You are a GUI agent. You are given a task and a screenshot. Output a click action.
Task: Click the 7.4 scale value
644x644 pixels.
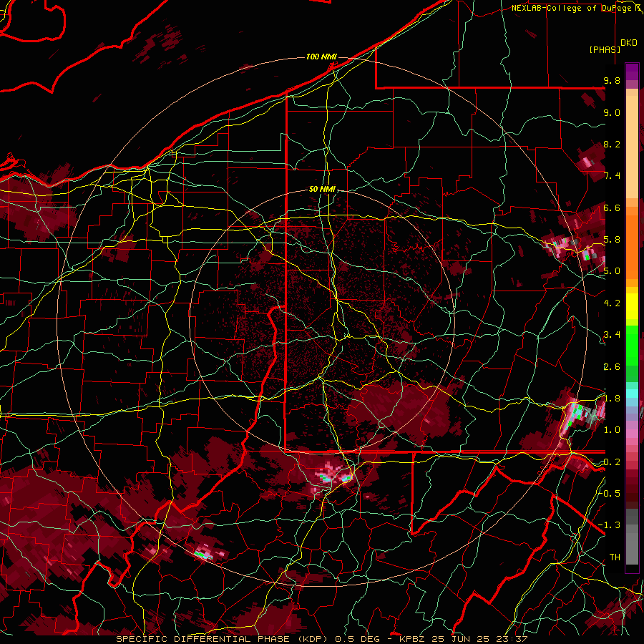click(x=612, y=176)
